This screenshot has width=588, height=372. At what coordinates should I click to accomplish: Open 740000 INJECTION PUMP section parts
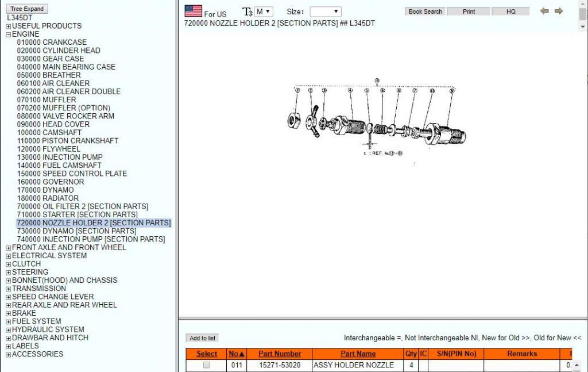(x=91, y=240)
